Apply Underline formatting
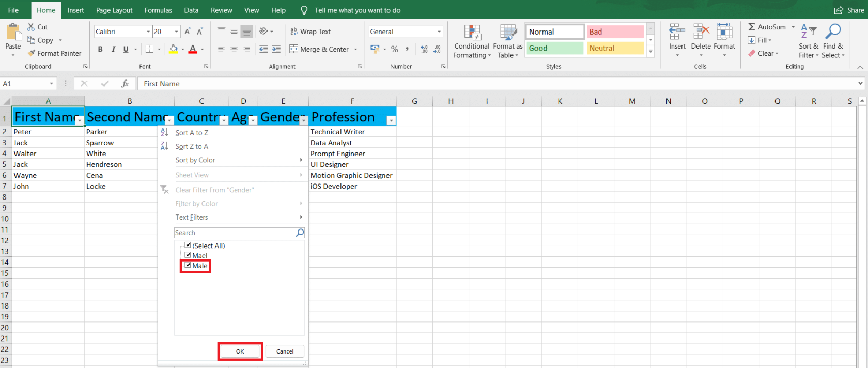868x368 pixels. 126,49
